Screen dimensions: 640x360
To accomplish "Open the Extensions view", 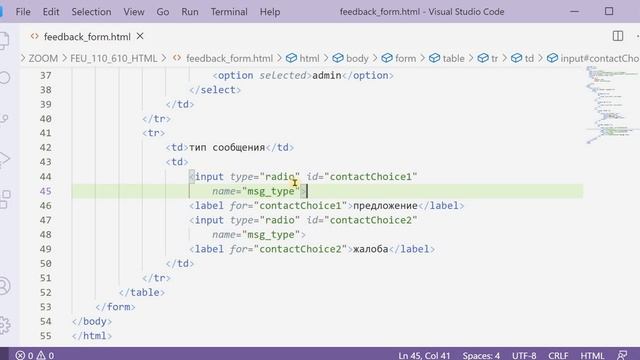I will [x=5, y=199].
